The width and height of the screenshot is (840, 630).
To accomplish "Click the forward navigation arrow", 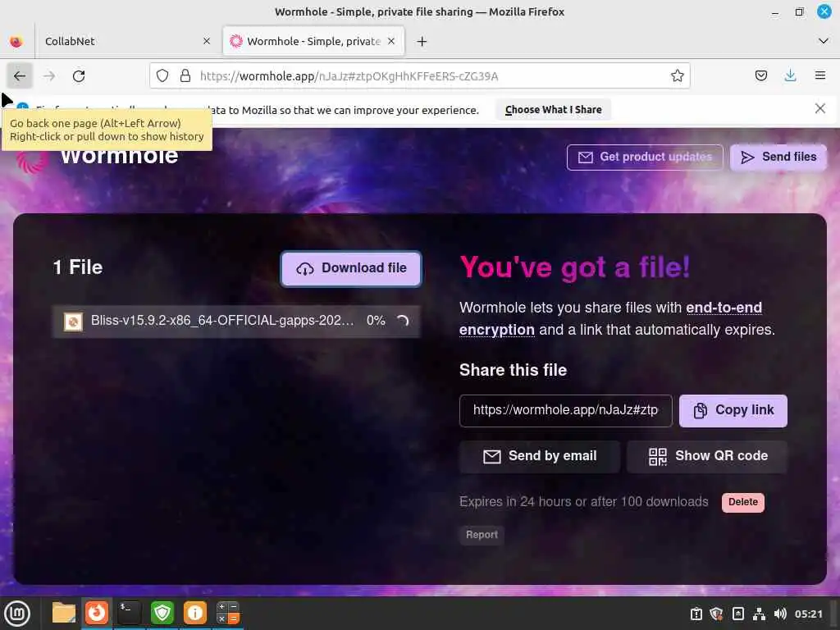I will [49, 76].
